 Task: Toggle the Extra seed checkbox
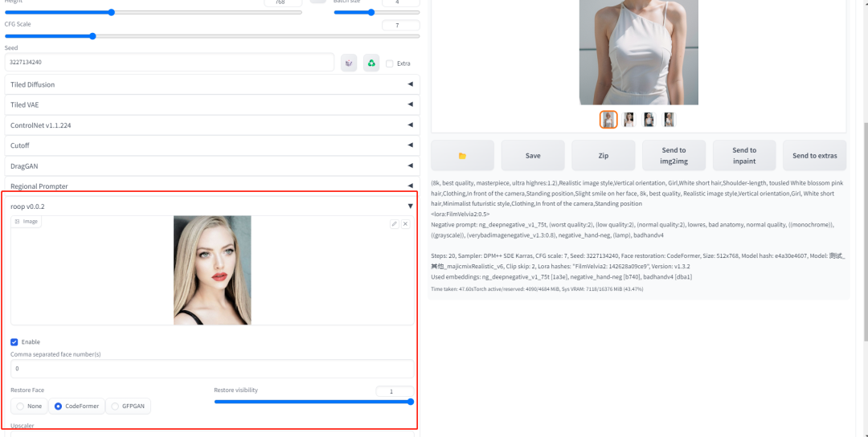tap(390, 63)
